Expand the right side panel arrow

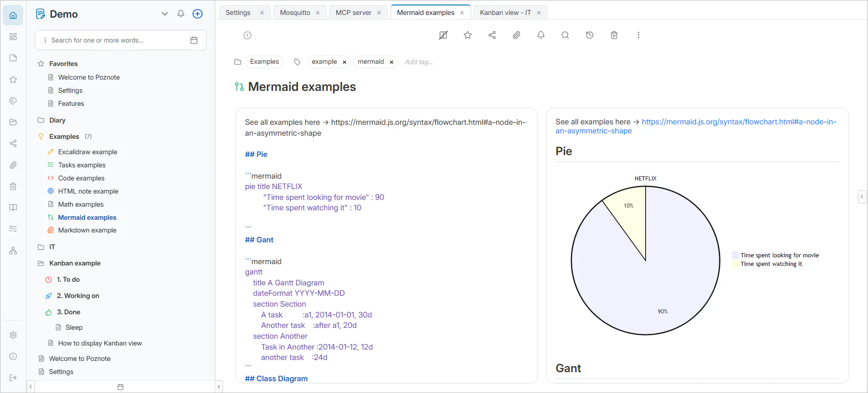pos(862,196)
